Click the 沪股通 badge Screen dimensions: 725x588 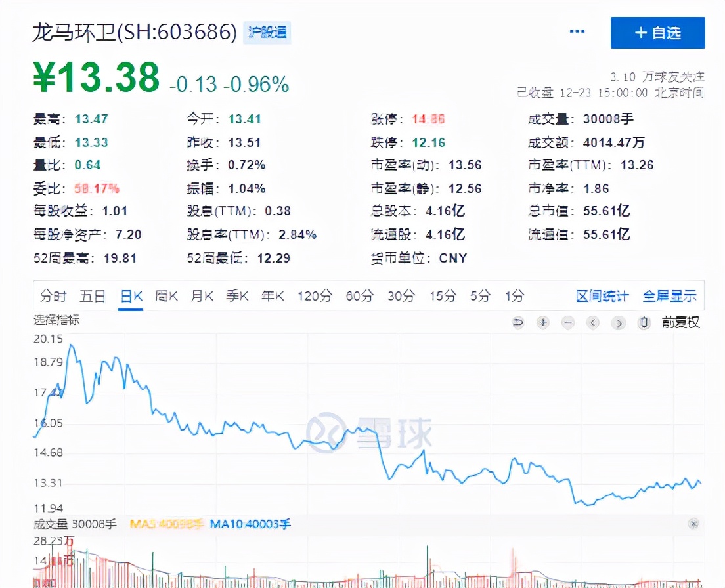coord(267,32)
